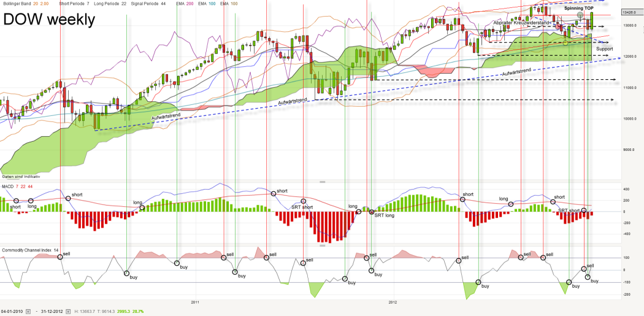This screenshot has height=316, width=644.
Task: Click the brown EMA 100 value
Action: click(x=236, y=3)
